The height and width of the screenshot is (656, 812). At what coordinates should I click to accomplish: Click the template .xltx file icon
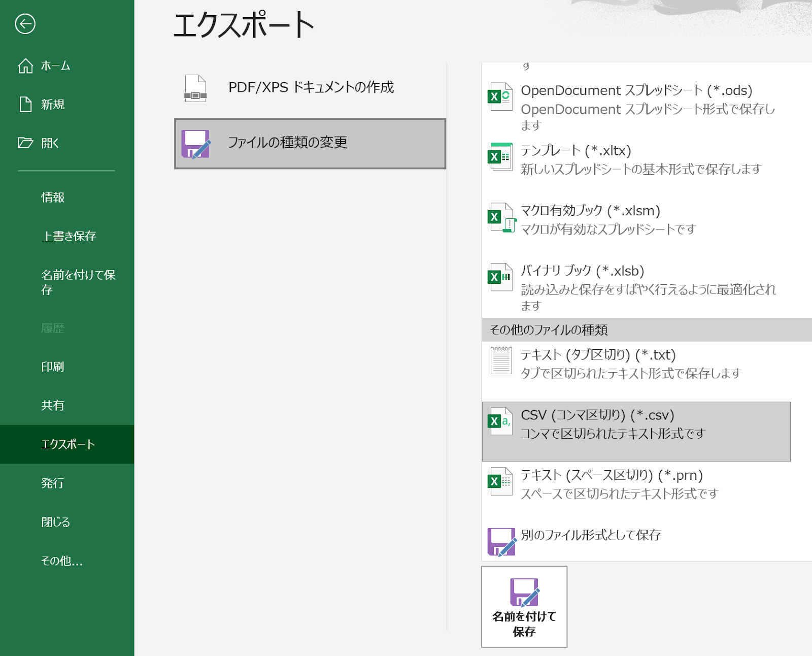click(500, 157)
